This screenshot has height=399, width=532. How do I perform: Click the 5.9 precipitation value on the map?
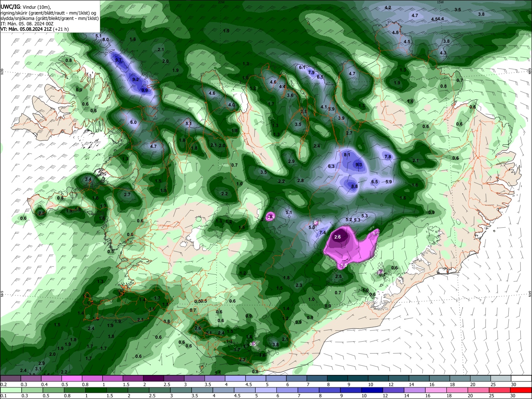[389, 182]
